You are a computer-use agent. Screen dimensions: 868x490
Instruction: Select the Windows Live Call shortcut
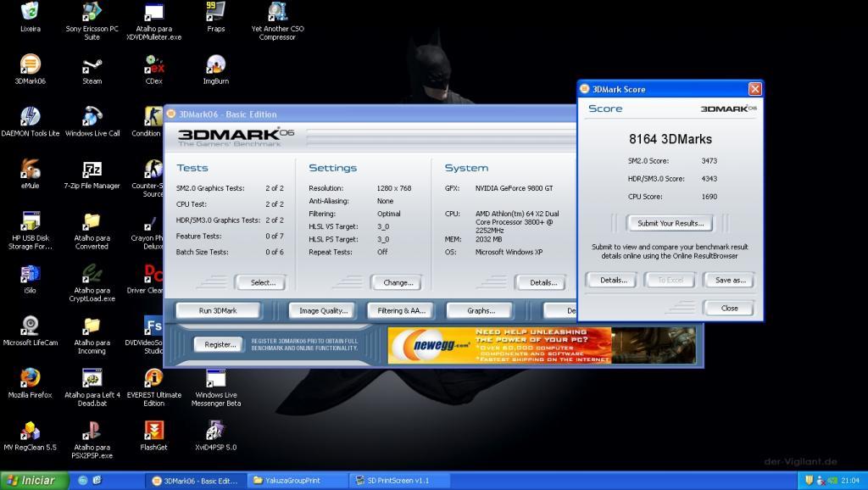(x=92, y=121)
